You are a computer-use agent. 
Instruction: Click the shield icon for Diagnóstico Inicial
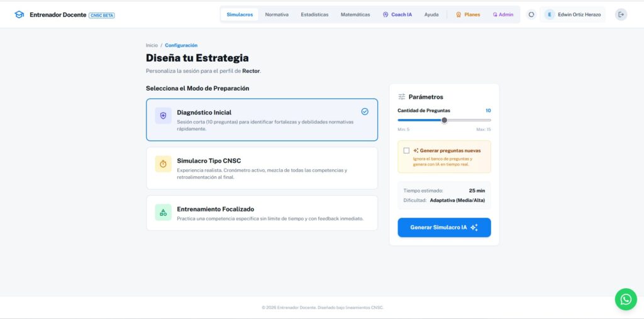click(x=163, y=116)
